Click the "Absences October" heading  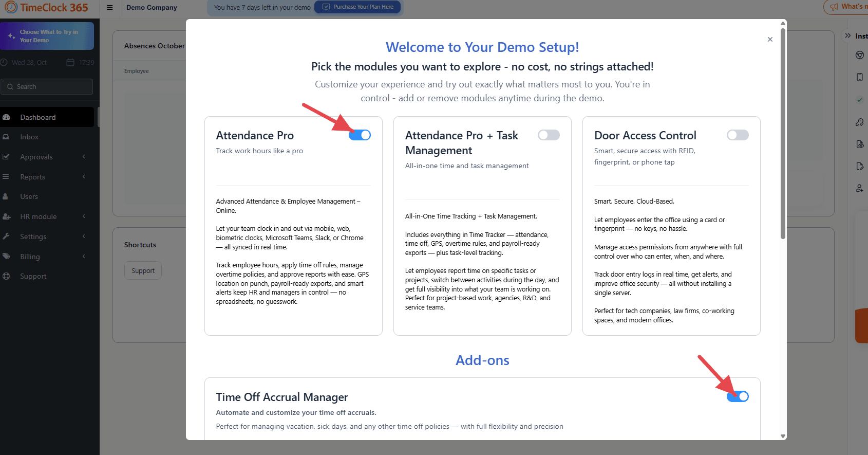[x=155, y=46]
